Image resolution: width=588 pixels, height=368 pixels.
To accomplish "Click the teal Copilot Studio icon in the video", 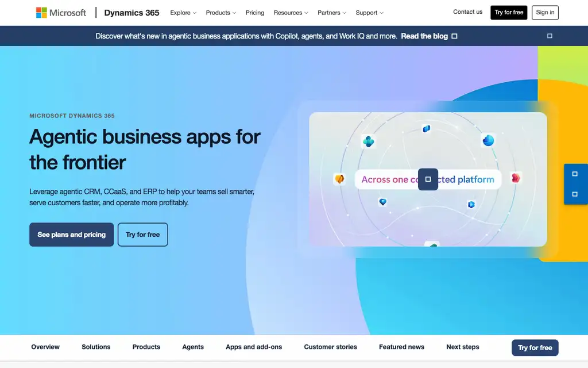I will tap(368, 141).
